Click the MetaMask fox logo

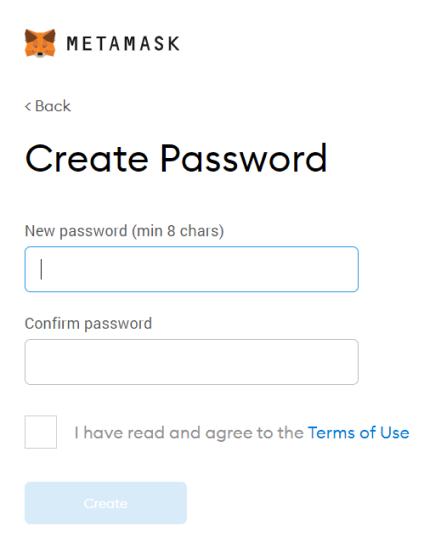click(x=40, y=43)
